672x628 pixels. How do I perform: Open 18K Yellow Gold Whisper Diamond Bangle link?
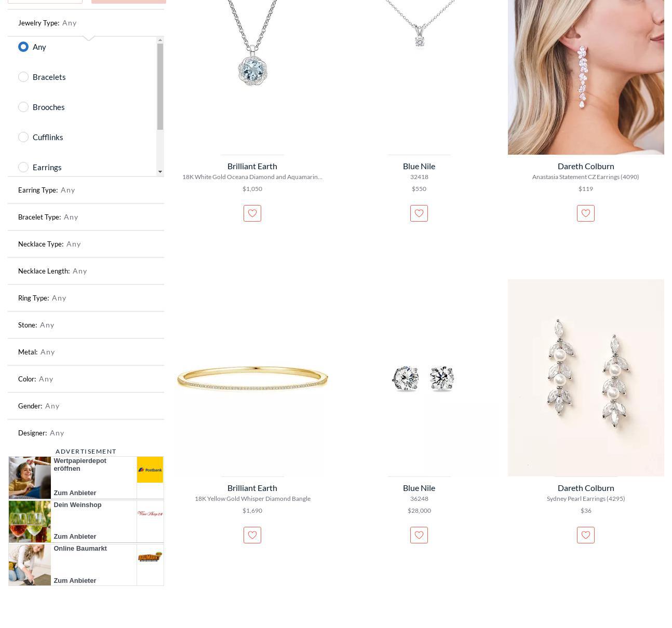(252, 499)
